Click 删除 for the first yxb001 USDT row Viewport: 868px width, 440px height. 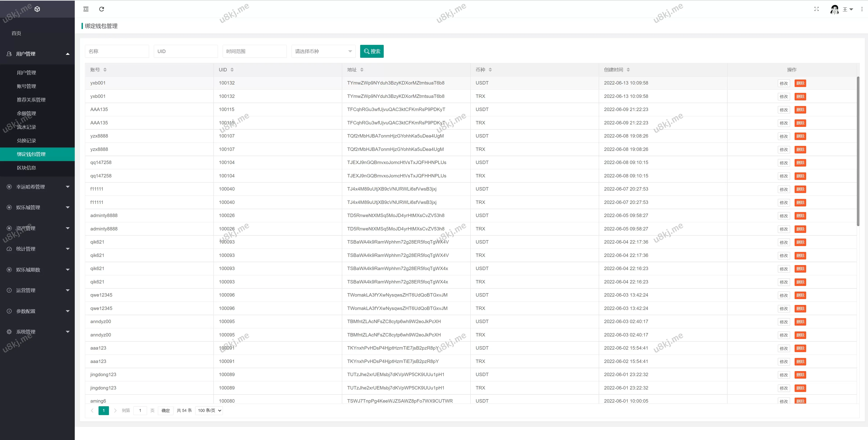800,83
